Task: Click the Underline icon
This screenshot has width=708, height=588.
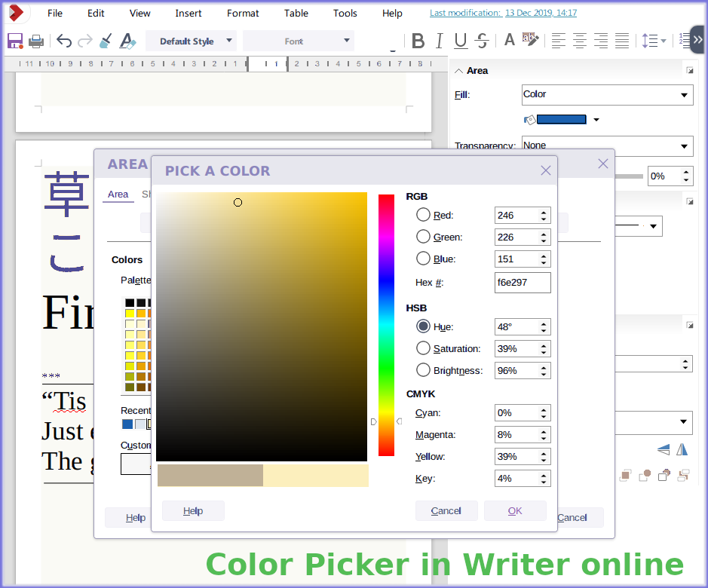Action: pyautogui.click(x=460, y=41)
